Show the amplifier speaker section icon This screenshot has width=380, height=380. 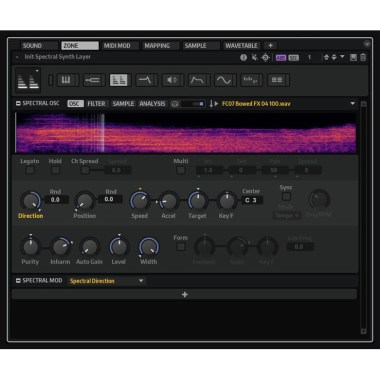point(171,80)
